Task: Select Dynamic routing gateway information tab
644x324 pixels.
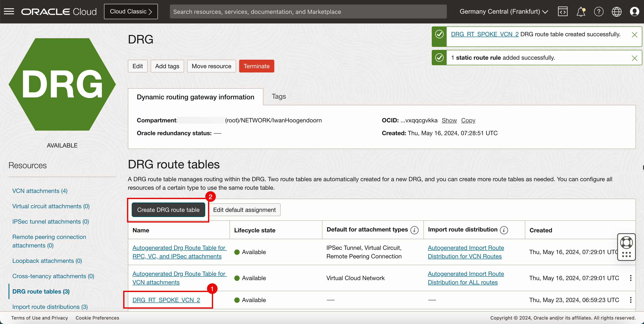Action: (195, 96)
